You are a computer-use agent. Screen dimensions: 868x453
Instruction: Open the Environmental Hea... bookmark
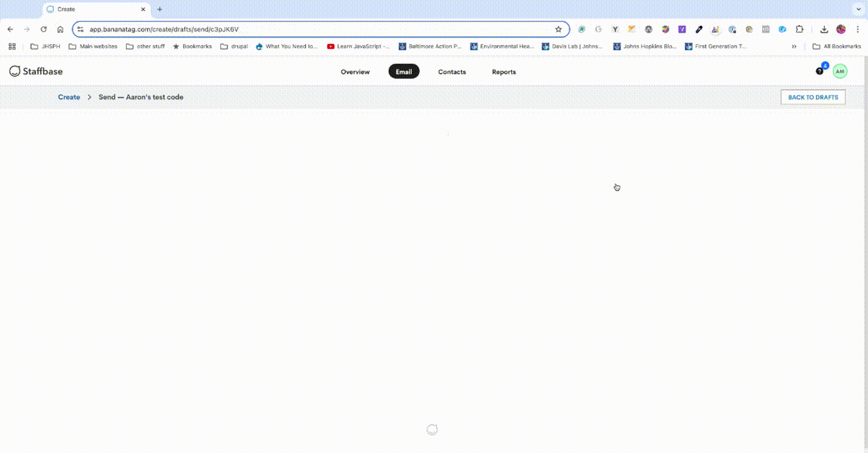click(502, 46)
